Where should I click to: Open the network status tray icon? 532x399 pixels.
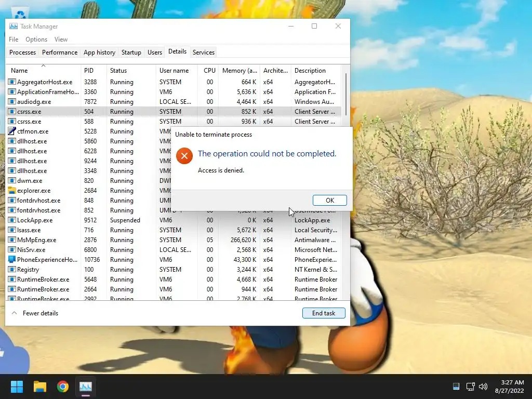tap(470, 387)
